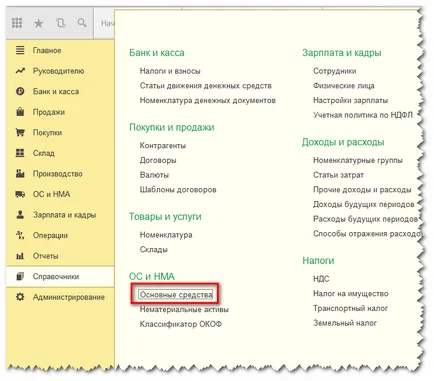Open Налоги и взносы link
434x381 pixels.
click(170, 71)
